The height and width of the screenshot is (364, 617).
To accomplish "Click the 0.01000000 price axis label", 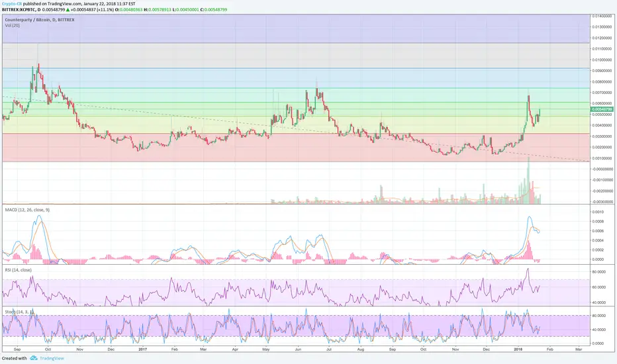I will [602, 60].
